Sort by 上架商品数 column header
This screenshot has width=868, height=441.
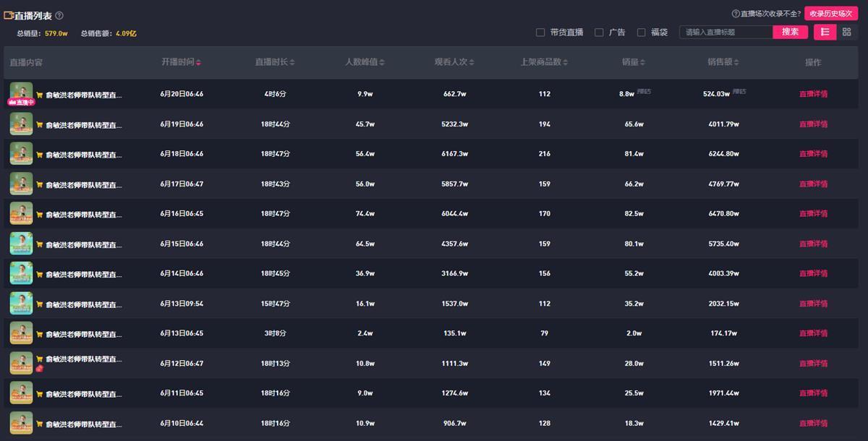coord(544,62)
